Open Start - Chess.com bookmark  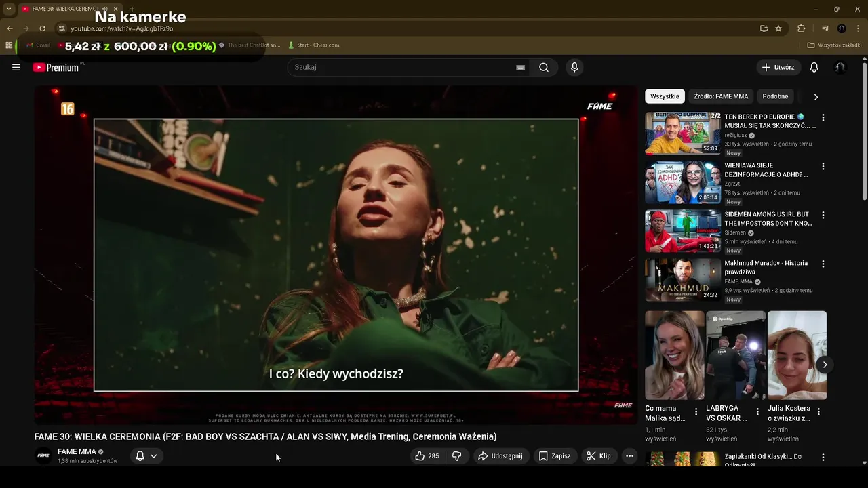[x=313, y=45]
